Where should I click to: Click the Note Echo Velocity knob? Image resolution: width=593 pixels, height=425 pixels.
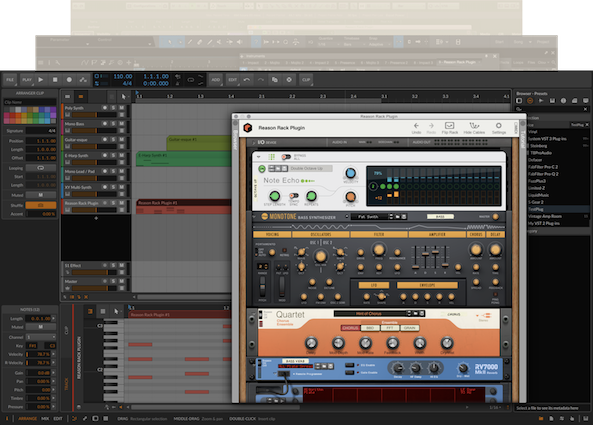350,173
